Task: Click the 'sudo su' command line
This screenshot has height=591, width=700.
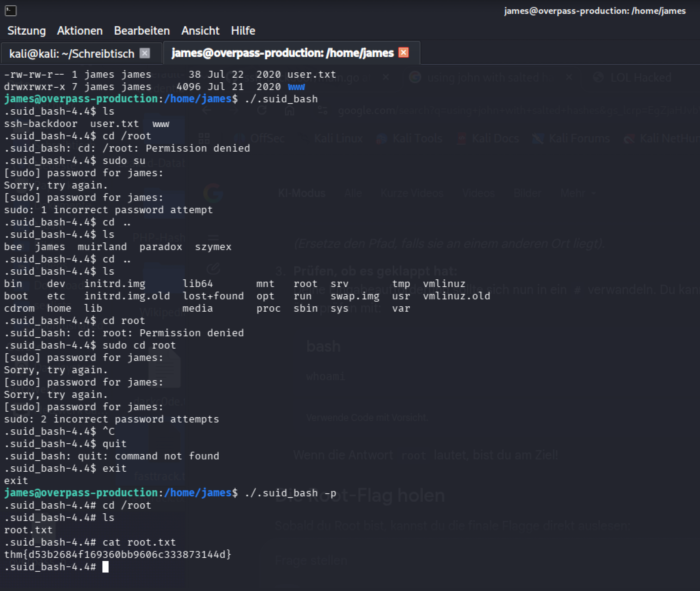Action: (75, 160)
